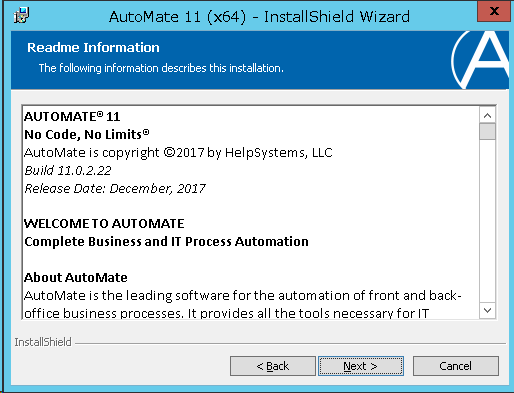The image size is (514, 393).
Task: Click the 'No Code, No Limits' line
Action: coord(87,134)
